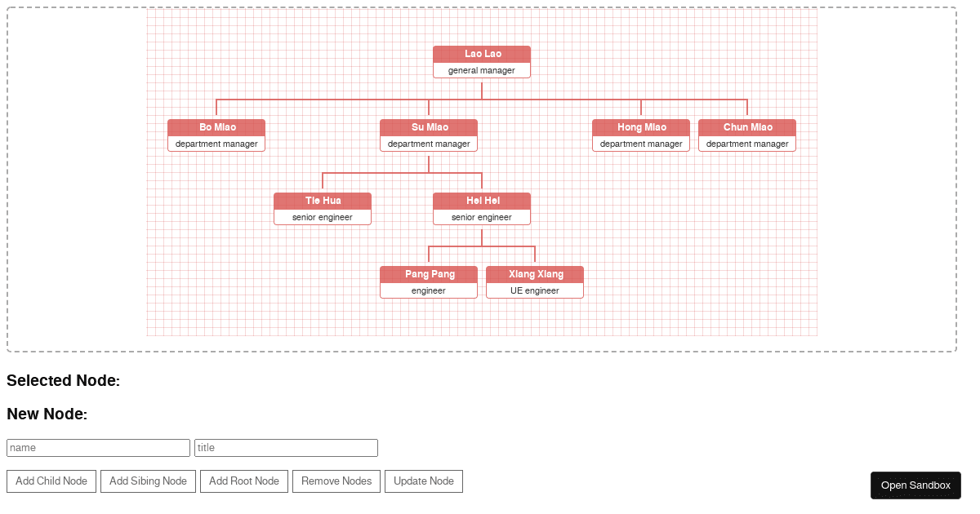Select the Tie Hua node

(323, 209)
